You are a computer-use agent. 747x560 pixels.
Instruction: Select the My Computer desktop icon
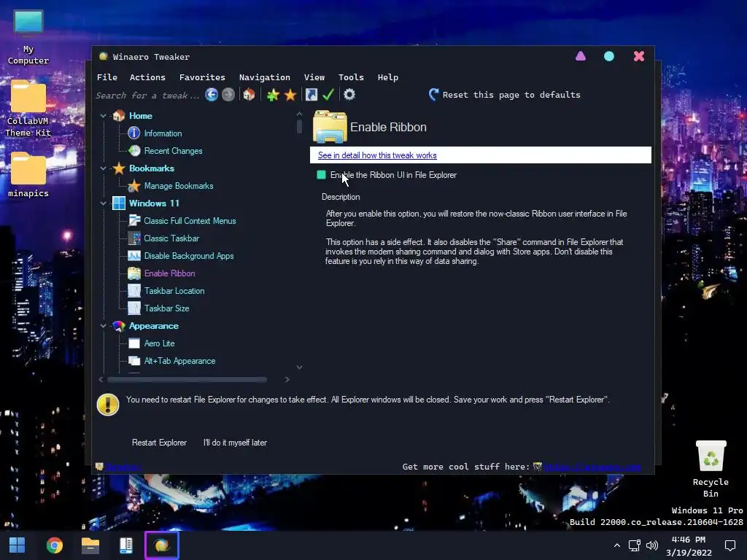pyautogui.click(x=28, y=37)
